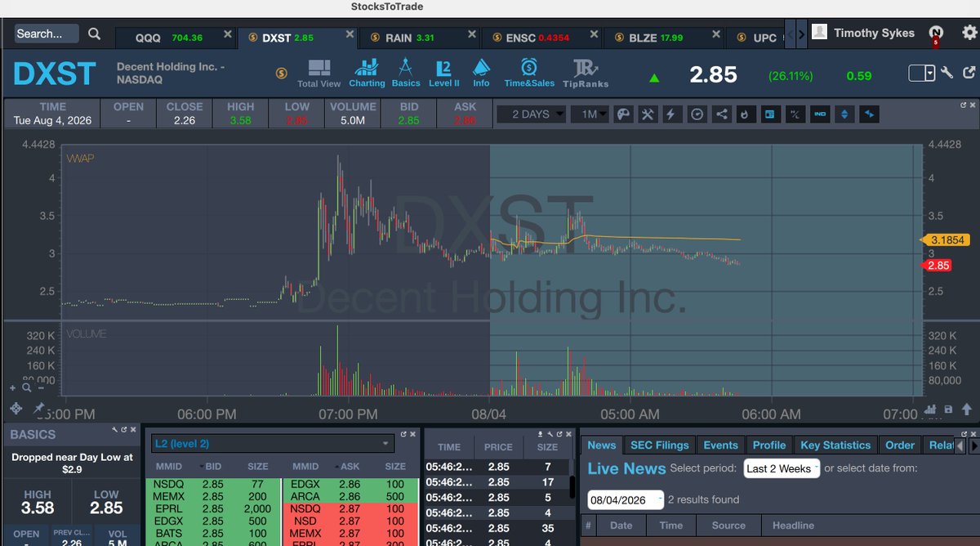Viewport: 980px width, 546px height.
Task: Open chart tools (hammer and wrench)
Action: (x=648, y=114)
